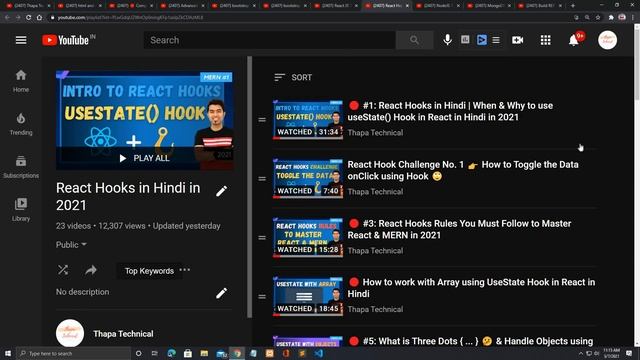Image resolution: width=640 pixels, height=360 pixels.
Task: Edit the playlist title with pencil icon
Action: pyautogui.click(x=221, y=191)
